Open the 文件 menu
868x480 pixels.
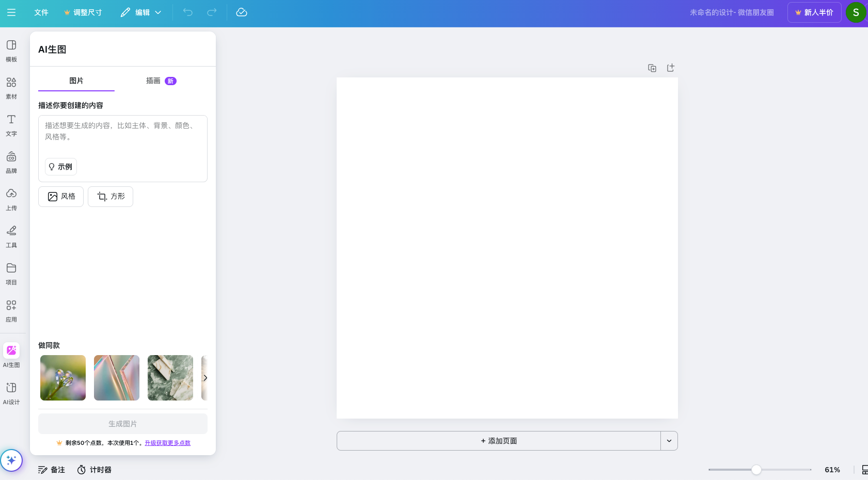tap(41, 12)
